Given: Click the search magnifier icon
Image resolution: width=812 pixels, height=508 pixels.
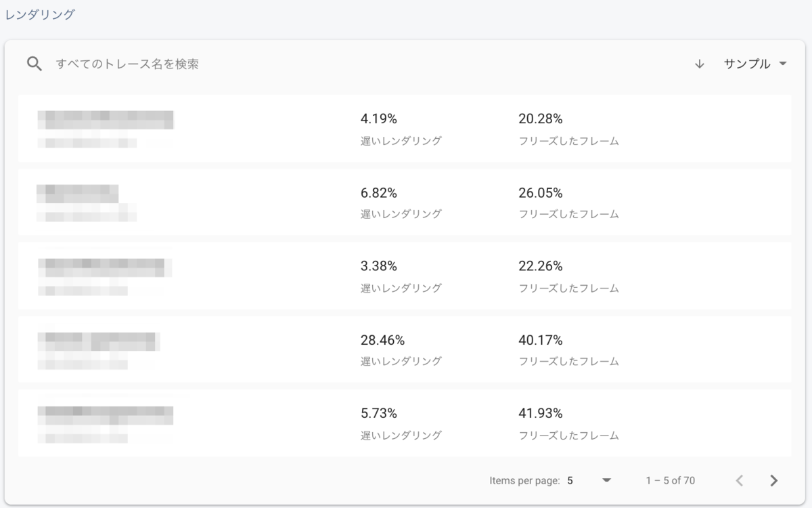Looking at the screenshot, I should point(35,64).
